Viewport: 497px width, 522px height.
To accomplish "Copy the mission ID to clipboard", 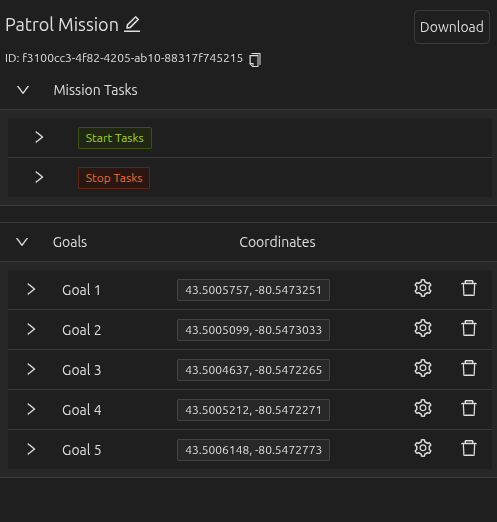I will [255, 60].
